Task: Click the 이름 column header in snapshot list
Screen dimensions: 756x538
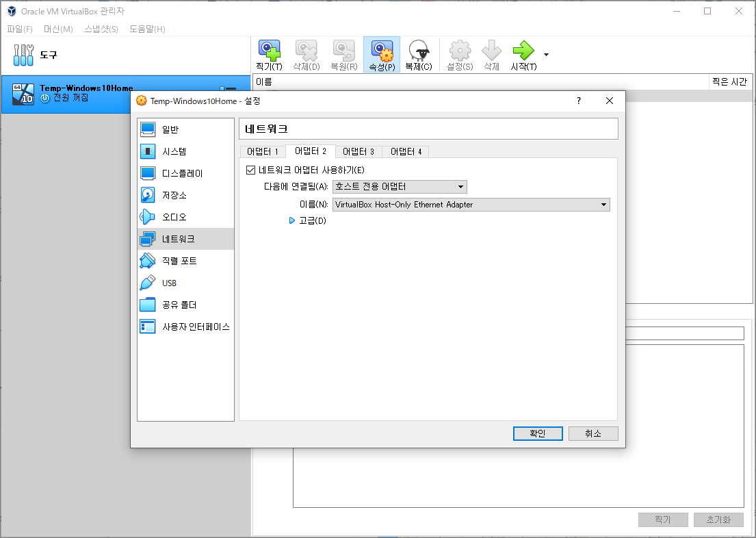Action: 481,81
